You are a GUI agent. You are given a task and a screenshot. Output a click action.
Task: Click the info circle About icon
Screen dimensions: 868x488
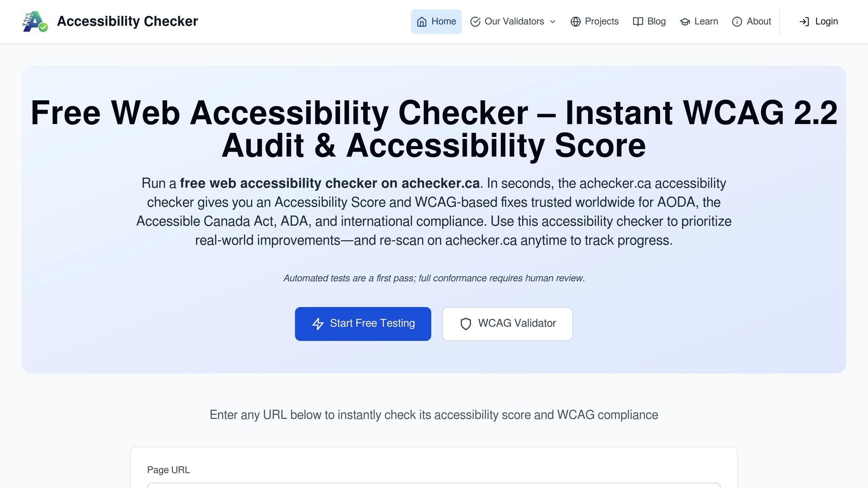tap(737, 22)
